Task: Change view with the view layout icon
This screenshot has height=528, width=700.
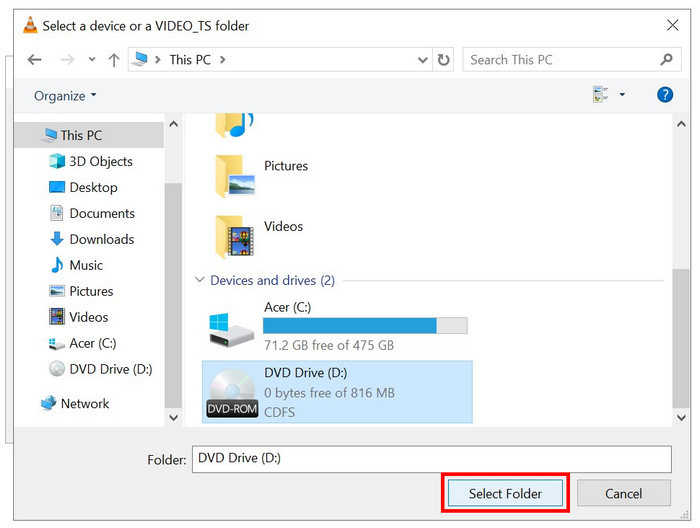Action: (600, 94)
